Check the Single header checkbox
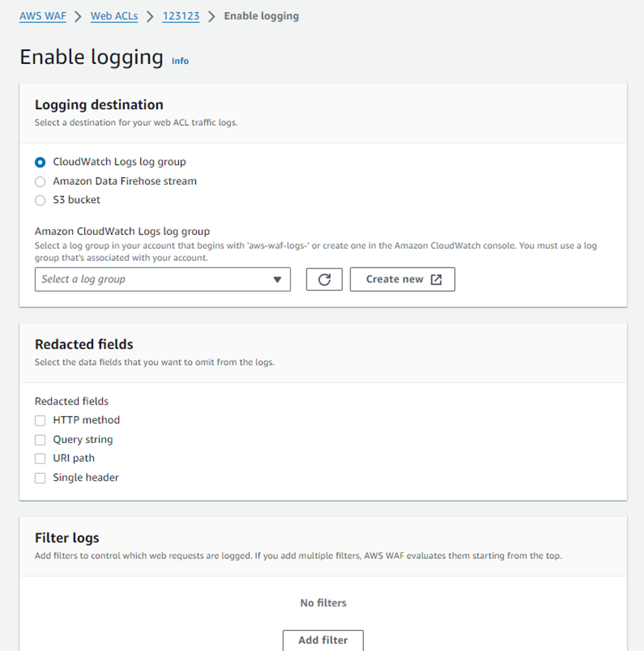This screenshot has height=651, width=644. pos(40,477)
